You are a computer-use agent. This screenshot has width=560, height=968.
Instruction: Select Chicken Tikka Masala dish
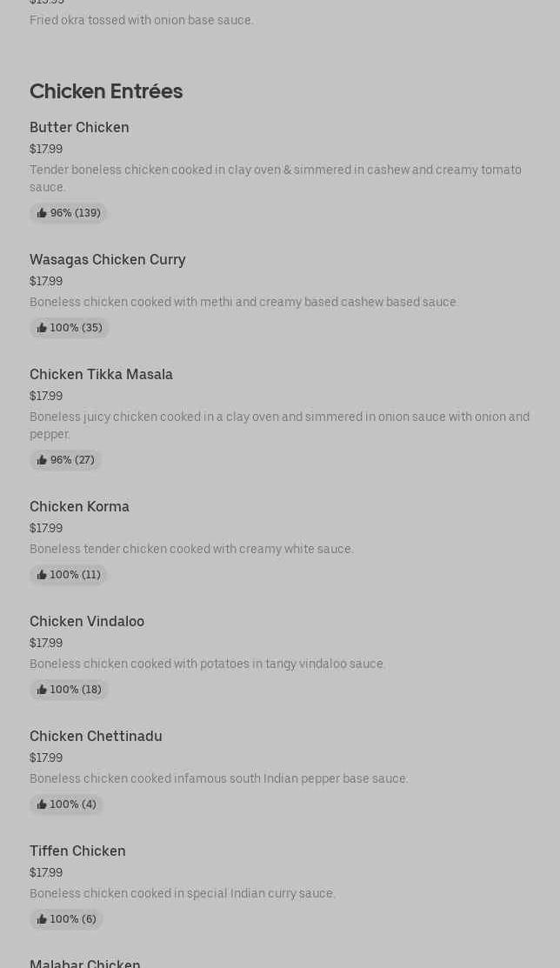[101, 375]
